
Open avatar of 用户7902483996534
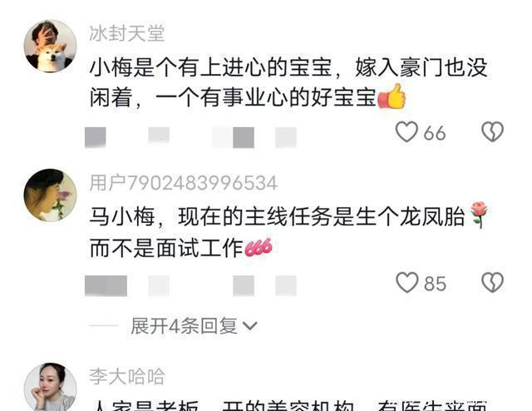click(50, 196)
